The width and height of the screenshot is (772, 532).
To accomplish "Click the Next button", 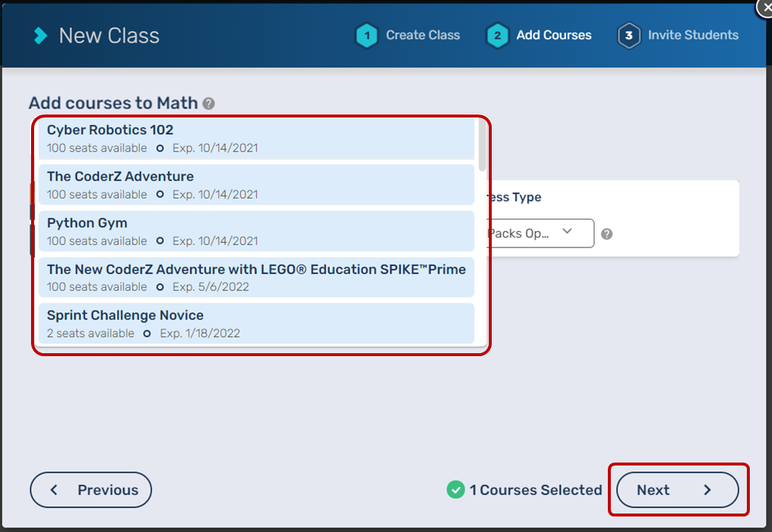I will 677,490.
